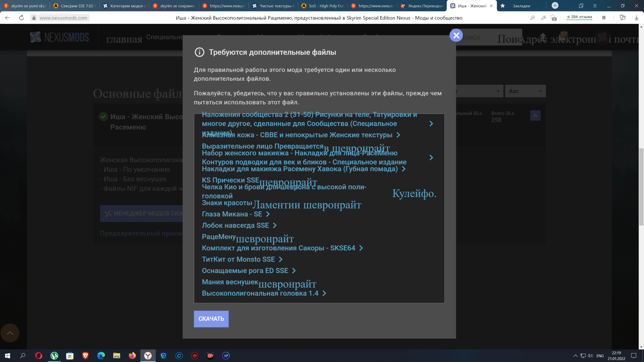
Task: Click the scroll-to-top round button
Action: pyautogui.click(x=10, y=333)
